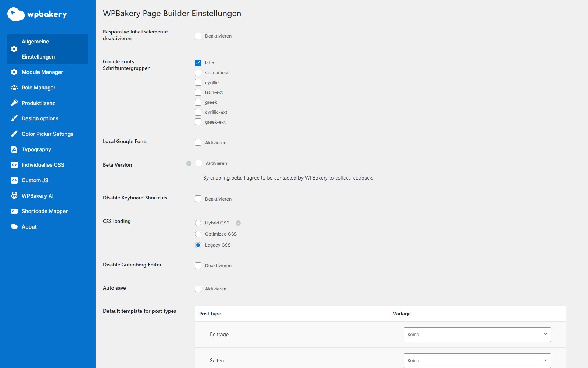Screen dimensions: 588x368
Task: Check the latin-ext font subset
Action: 198,92
